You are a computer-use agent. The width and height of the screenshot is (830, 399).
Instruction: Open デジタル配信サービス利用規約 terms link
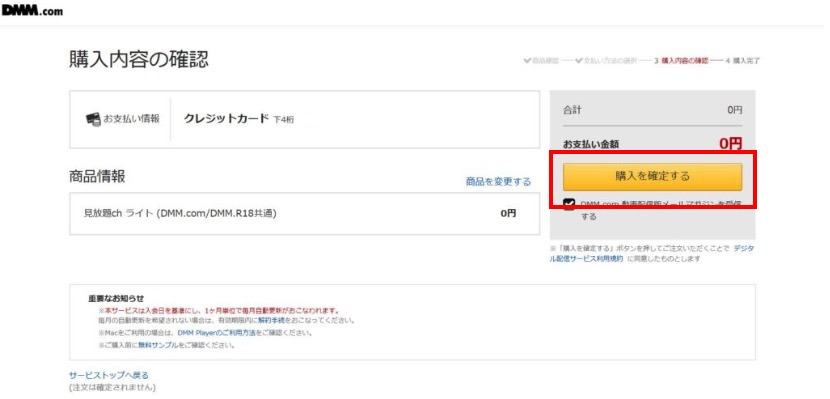point(652,253)
